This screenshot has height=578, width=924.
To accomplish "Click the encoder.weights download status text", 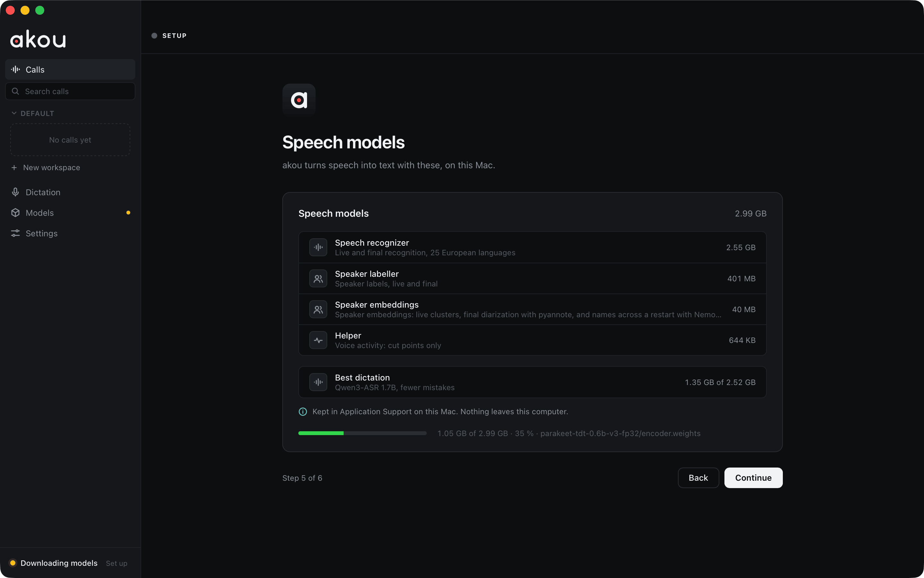I will 569,433.
